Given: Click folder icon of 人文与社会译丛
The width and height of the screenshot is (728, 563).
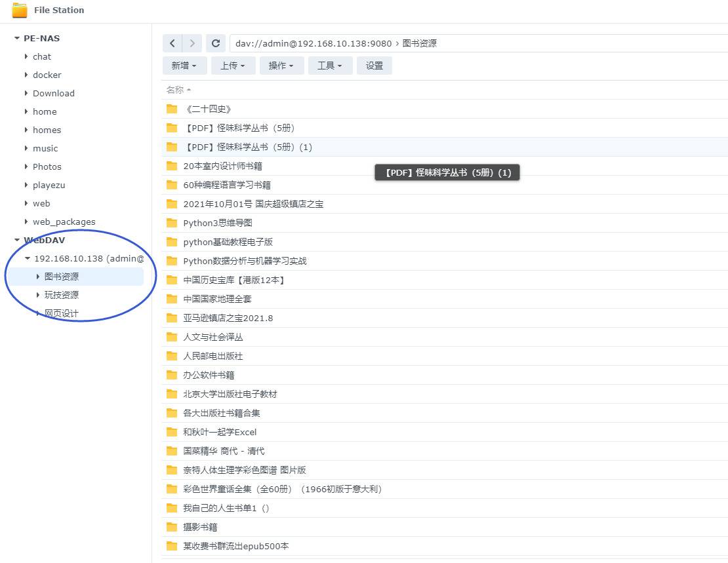Looking at the screenshot, I should (x=172, y=337).
